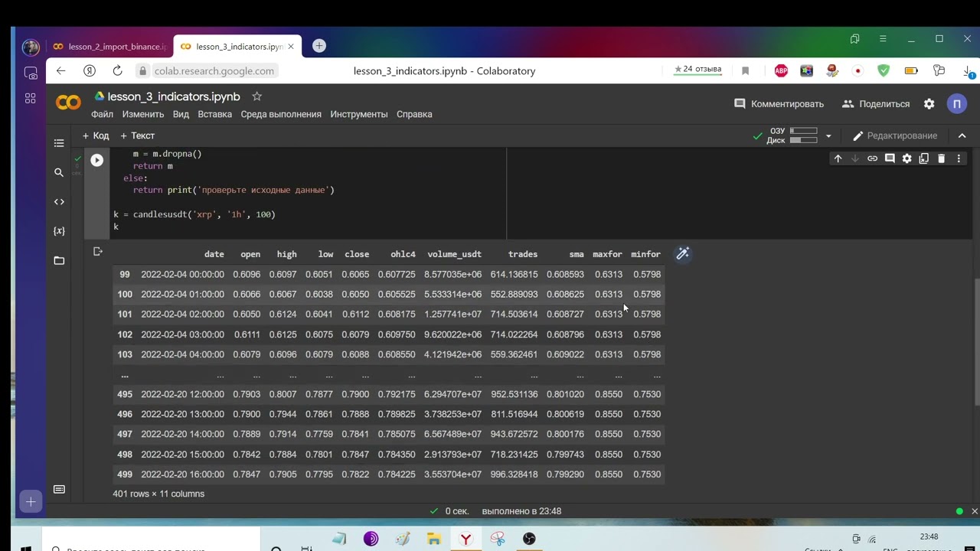The image size is (980, 551).
Task: Move the cell up with arrow icon
Action: (x=838, y=158)
